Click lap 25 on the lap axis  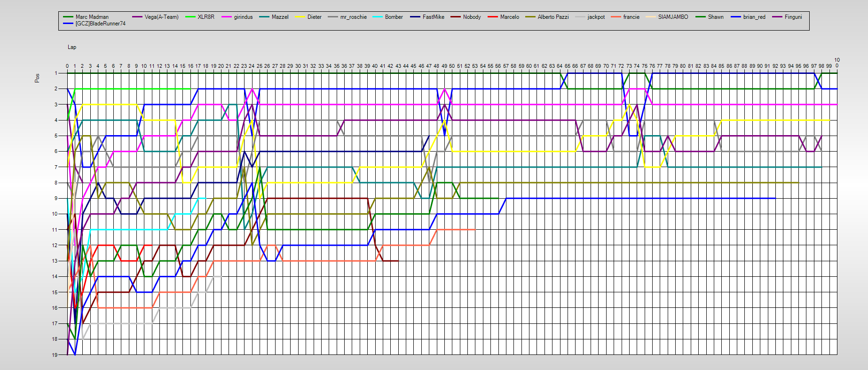click(260, 66)
